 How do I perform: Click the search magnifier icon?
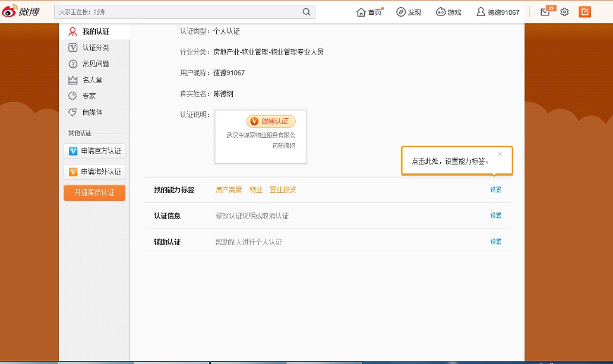(x=306, y=12)
